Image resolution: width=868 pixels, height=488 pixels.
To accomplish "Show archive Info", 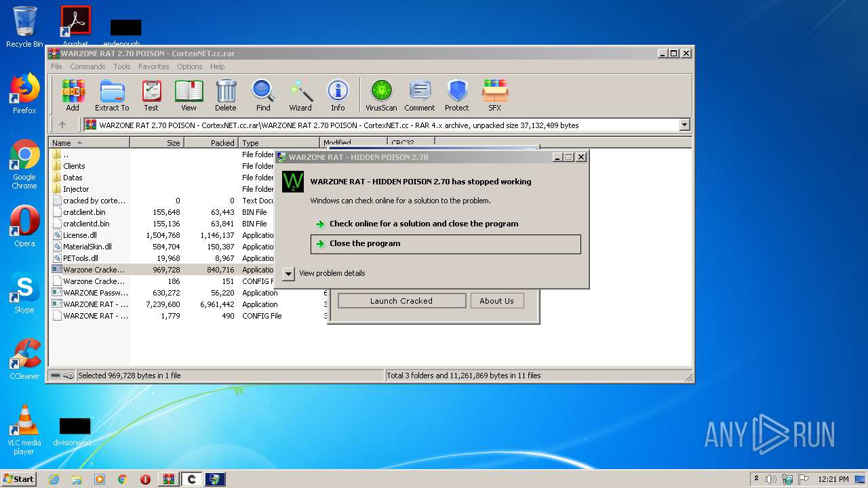I will click(x=338, y=96).
